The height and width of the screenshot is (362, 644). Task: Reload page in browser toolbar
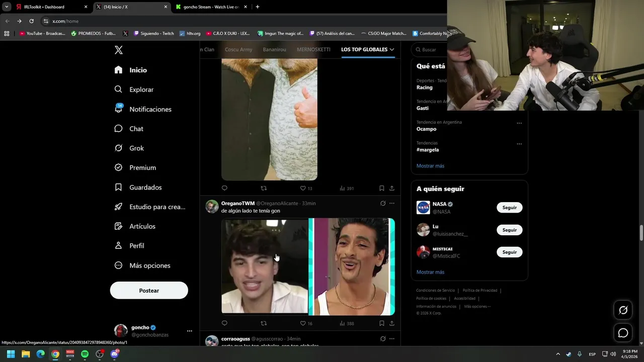pos(31,21)
